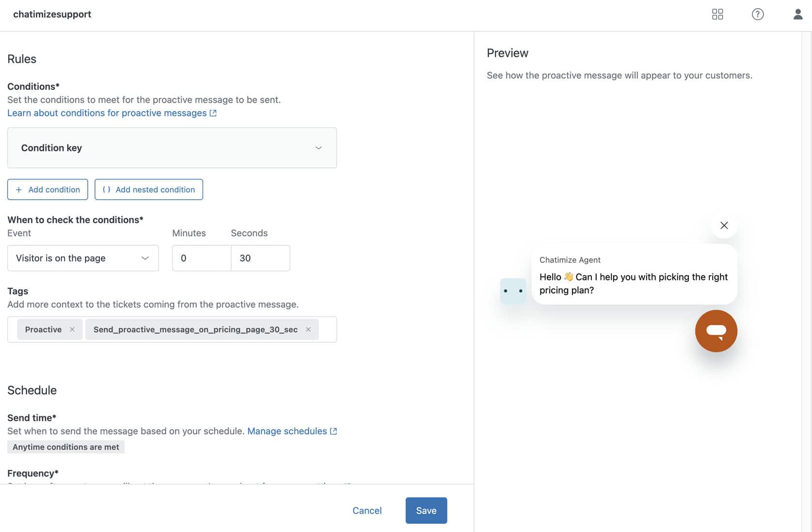Open the Manage schedules link

(291, 431)
